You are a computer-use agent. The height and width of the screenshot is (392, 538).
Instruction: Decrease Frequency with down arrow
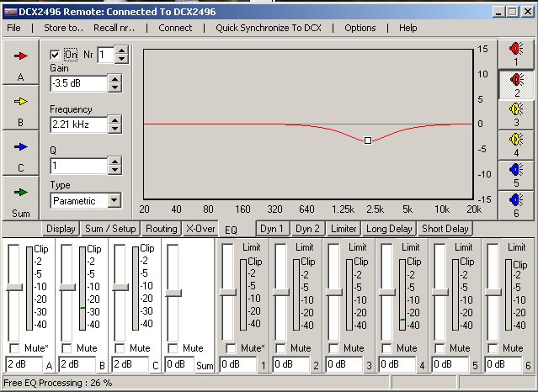tap(115, 129)
